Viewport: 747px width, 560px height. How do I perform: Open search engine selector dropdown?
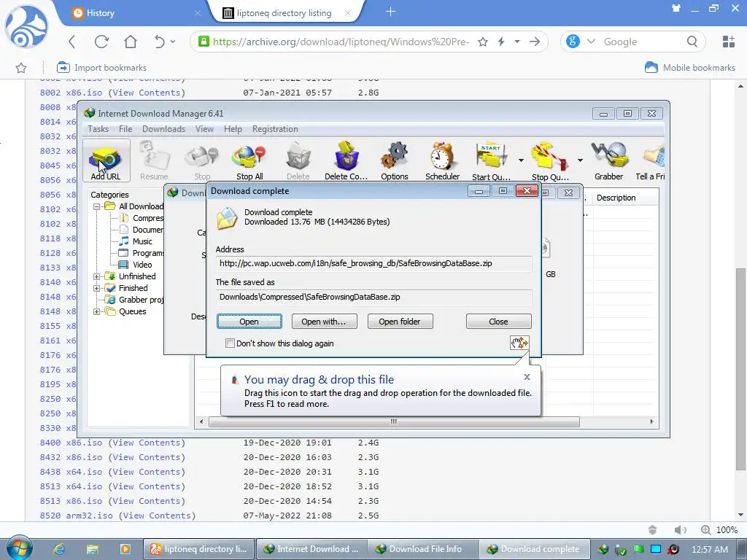[x=591, y=42]
